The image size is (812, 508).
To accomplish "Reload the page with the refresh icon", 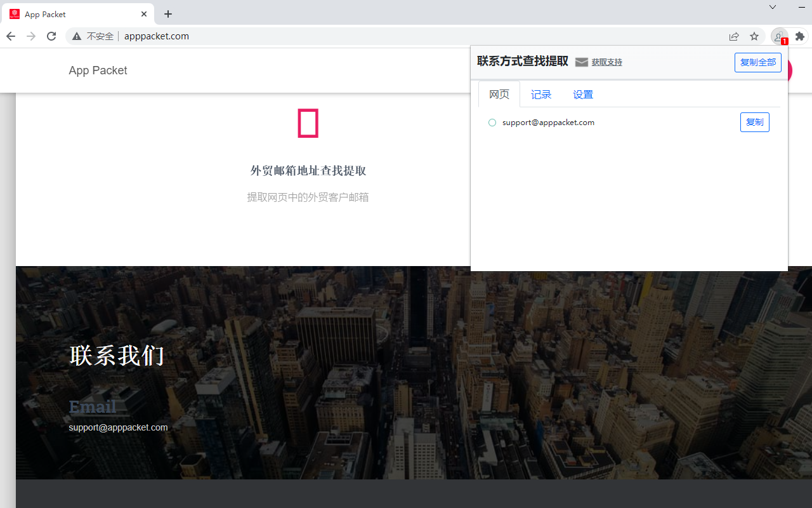I will click(x=51, y=36).
